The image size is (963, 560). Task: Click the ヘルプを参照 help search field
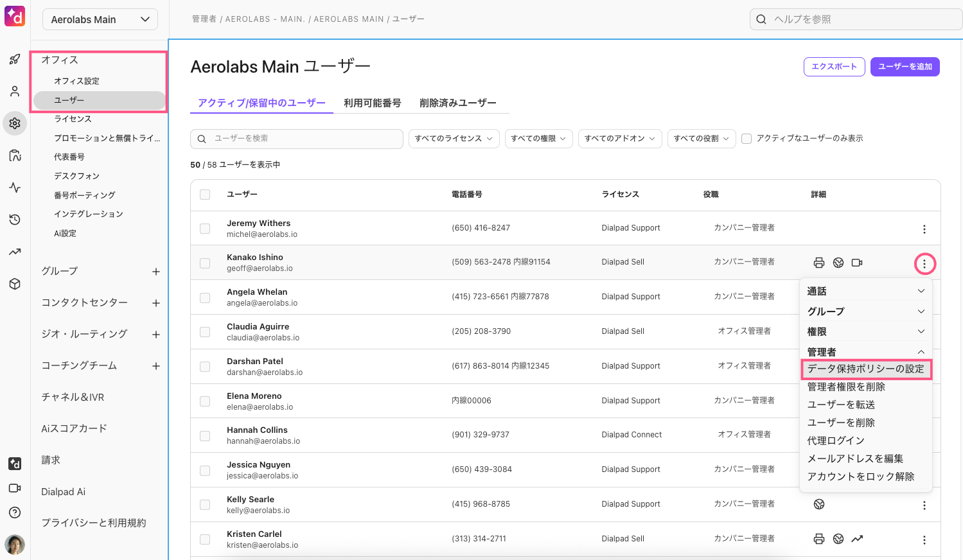click(856, 19)
